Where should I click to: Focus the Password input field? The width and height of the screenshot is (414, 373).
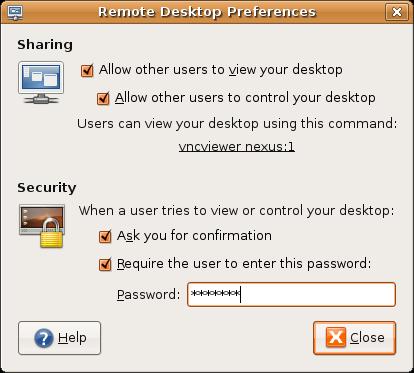[291, 294]
